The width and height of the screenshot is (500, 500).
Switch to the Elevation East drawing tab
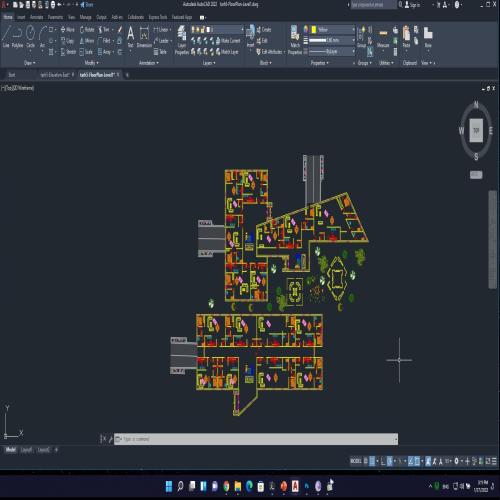click(x=54, y=75)
